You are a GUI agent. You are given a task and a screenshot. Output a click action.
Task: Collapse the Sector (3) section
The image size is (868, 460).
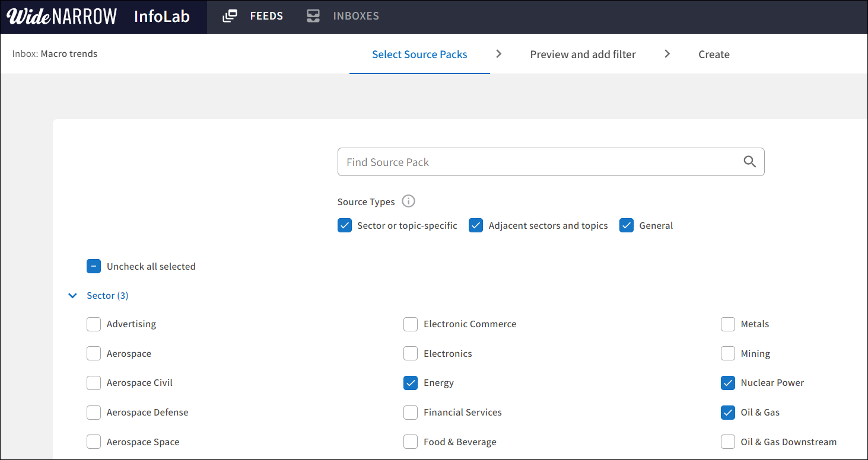[72, 295]
